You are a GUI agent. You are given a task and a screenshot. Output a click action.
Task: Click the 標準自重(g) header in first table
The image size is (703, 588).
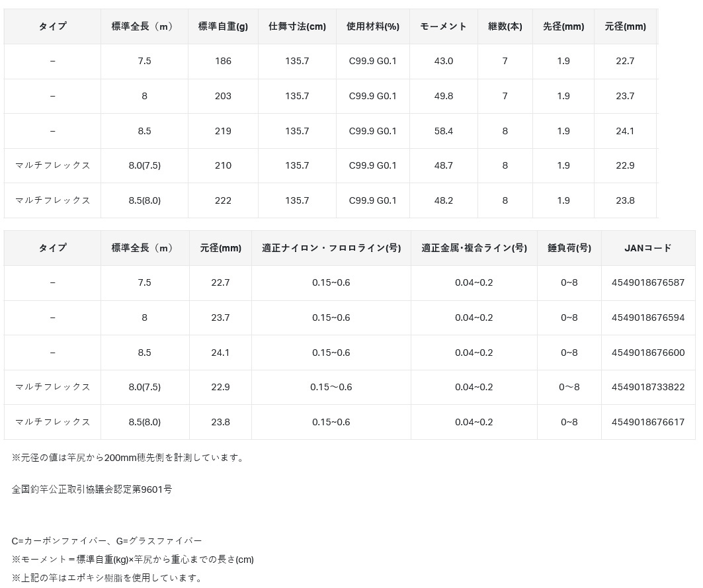click(x=223, y=26)
